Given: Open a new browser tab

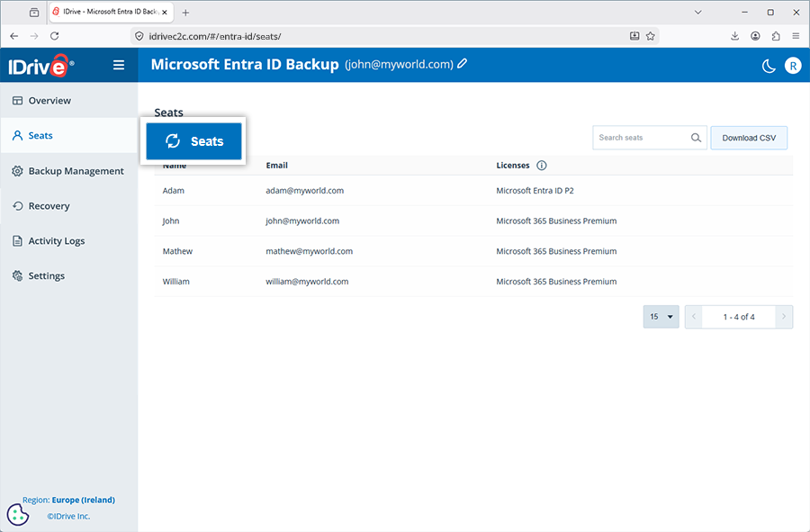Looking at the screenshot, I should coord(185,13).
